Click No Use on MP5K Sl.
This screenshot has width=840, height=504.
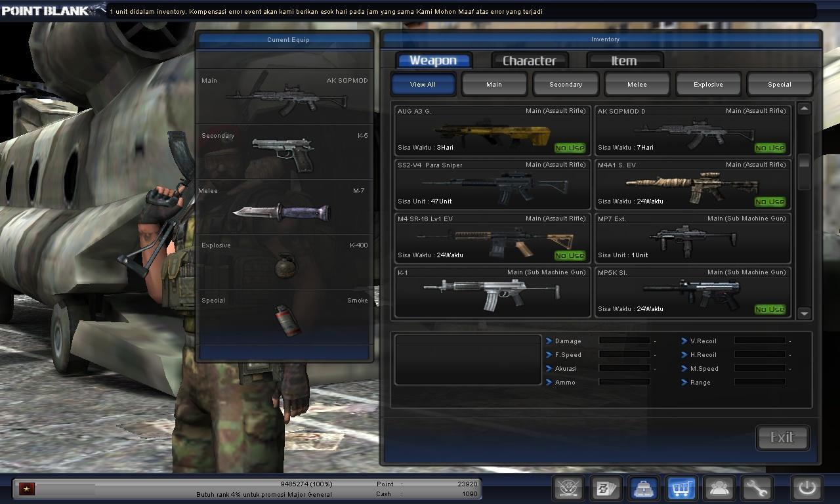[x=770, y=309]
